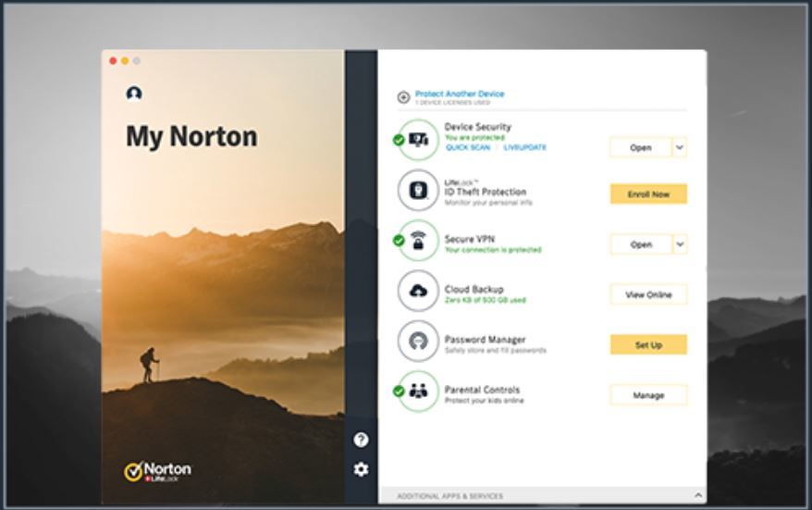Select the ID Theft Protection icon

pos(418,190)
